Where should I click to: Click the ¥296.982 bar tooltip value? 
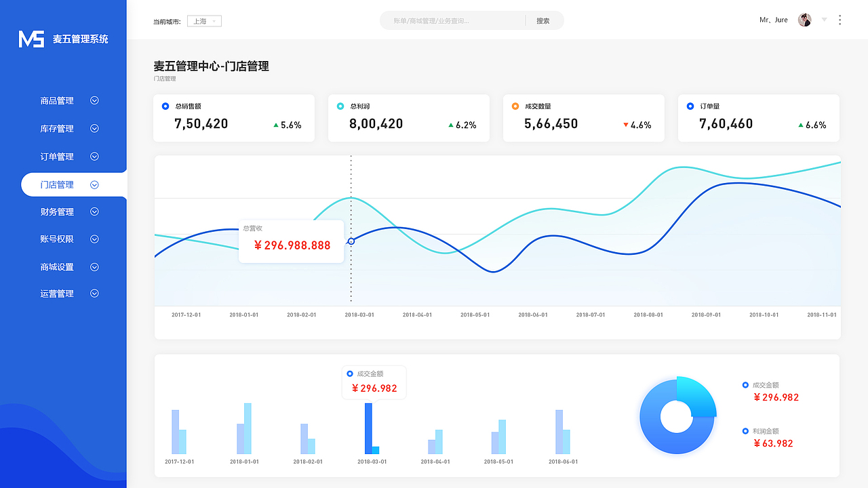click(x=374, y=388)
